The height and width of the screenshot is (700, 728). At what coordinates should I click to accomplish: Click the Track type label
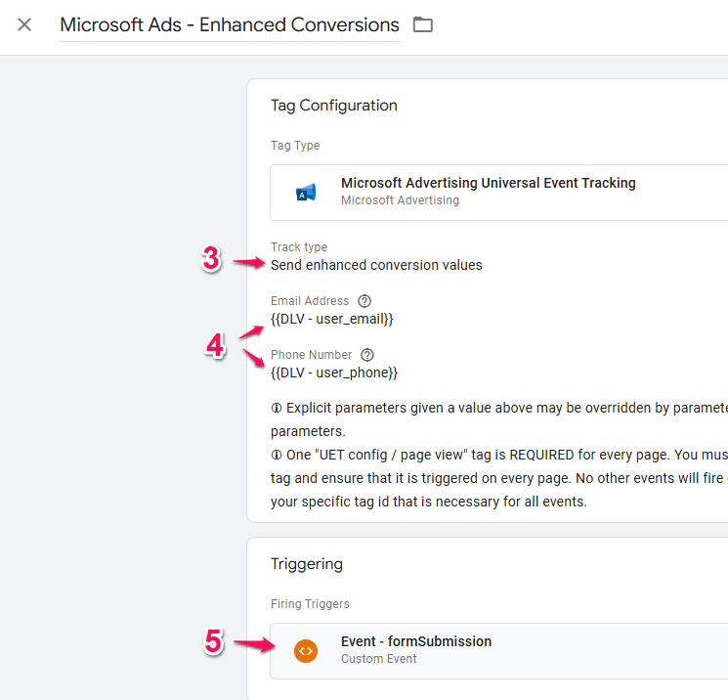(x=299, y=247)
